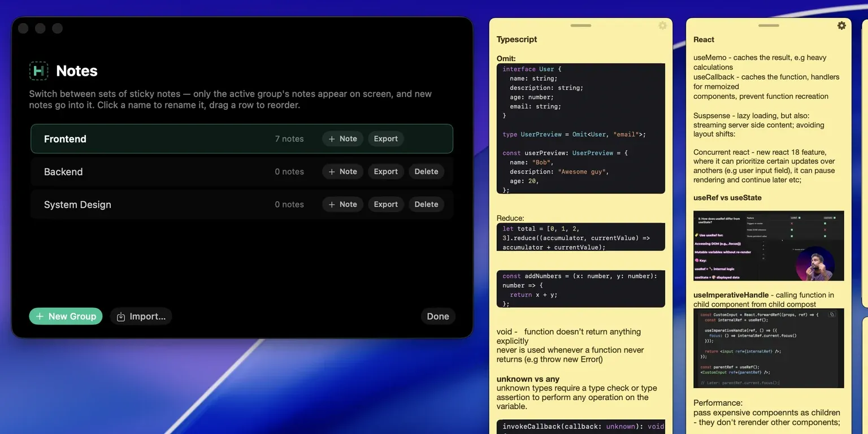Add a note to Backend group
Screen dimensions: 868x434
[x=342, y=172]
